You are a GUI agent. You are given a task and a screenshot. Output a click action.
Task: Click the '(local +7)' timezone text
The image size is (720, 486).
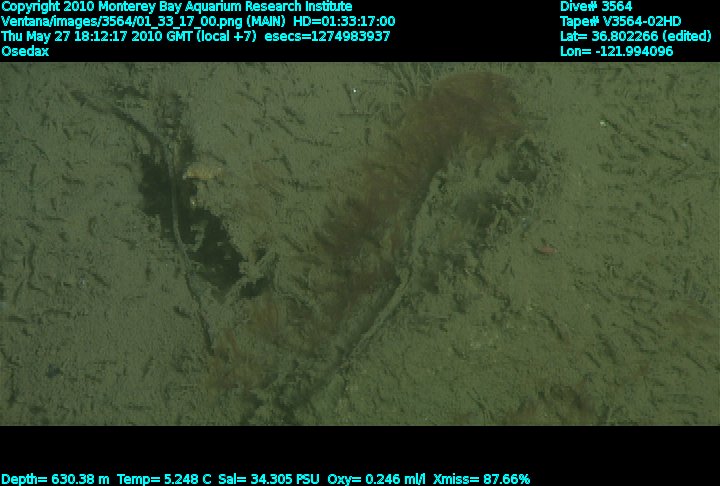point(226,36)
